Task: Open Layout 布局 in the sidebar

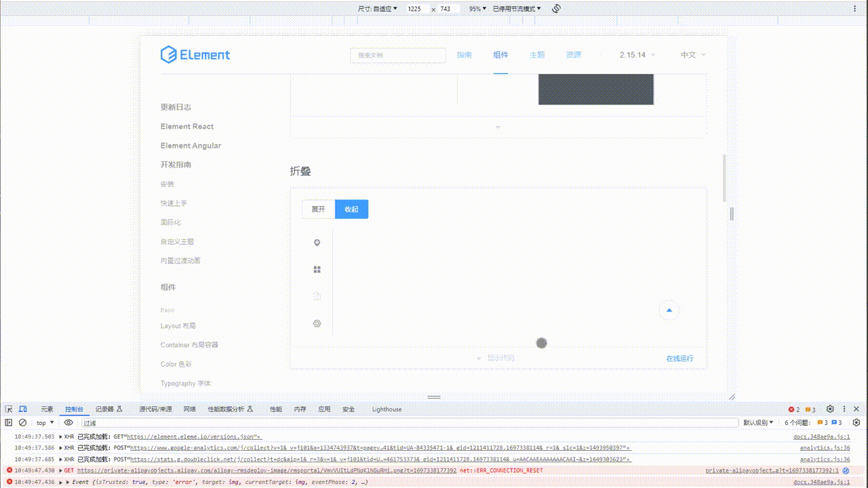Action: (x=178, y=326)
